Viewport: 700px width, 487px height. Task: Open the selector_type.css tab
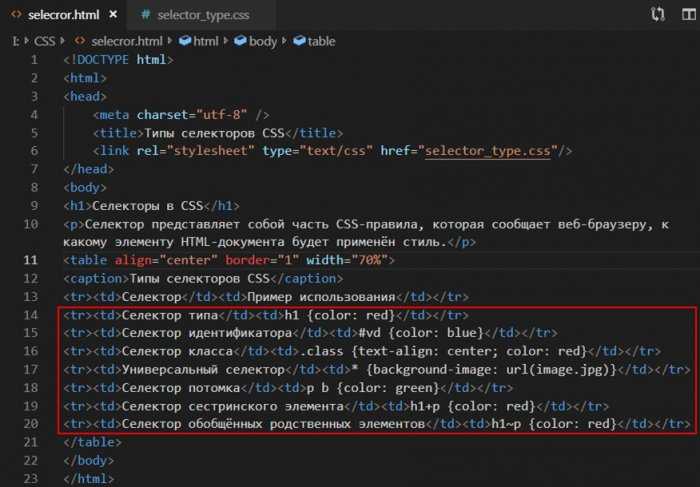pos(203,15)
